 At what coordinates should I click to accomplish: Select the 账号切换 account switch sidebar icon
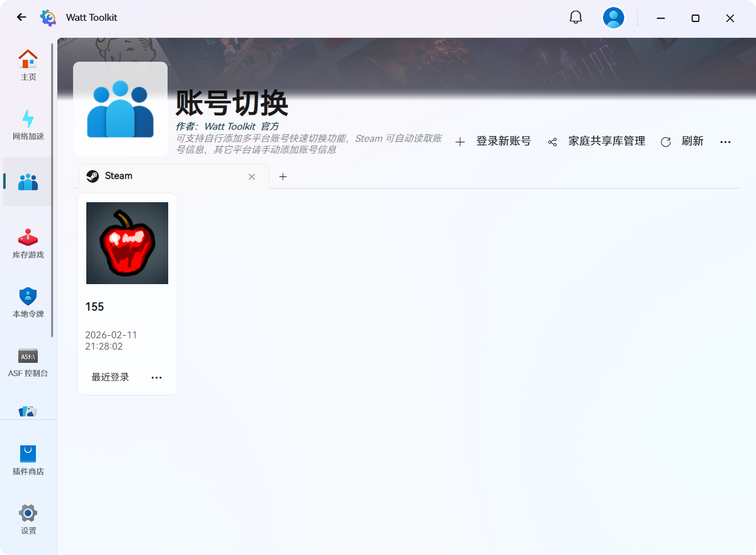[x=28, y=182]
